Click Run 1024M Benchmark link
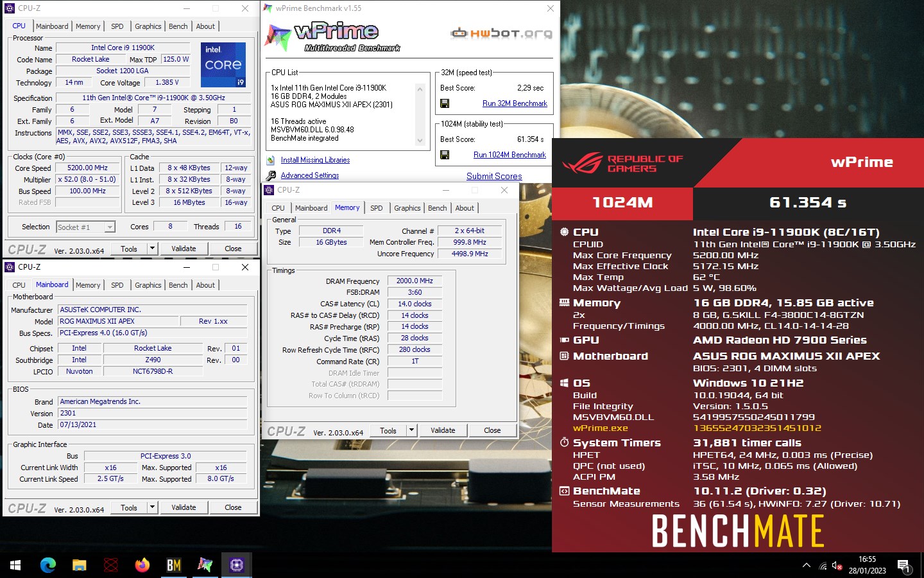 pos(509,155)
